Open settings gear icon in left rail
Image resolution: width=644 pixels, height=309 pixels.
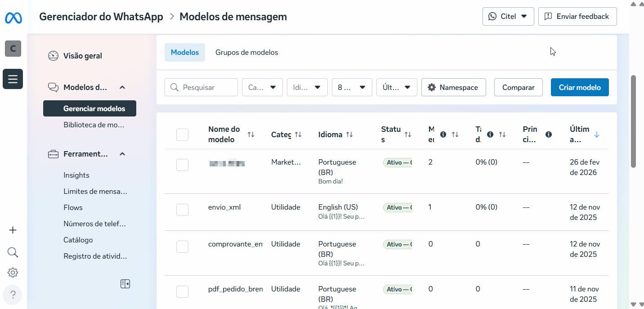13,273
